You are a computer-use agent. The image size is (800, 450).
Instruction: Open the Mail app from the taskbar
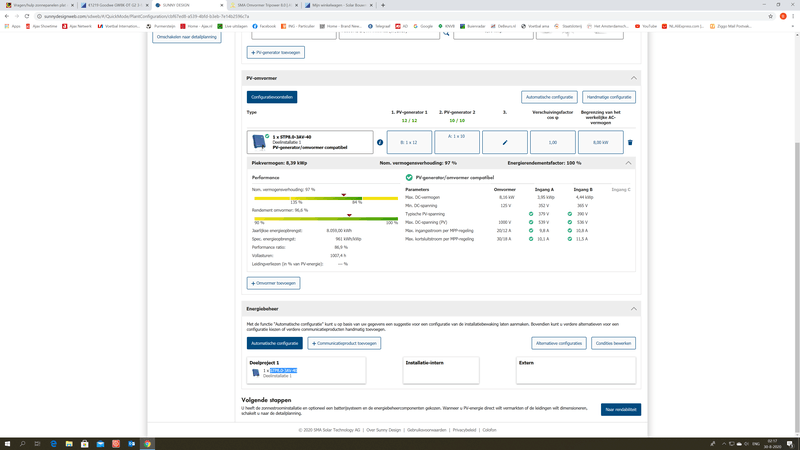101,444
